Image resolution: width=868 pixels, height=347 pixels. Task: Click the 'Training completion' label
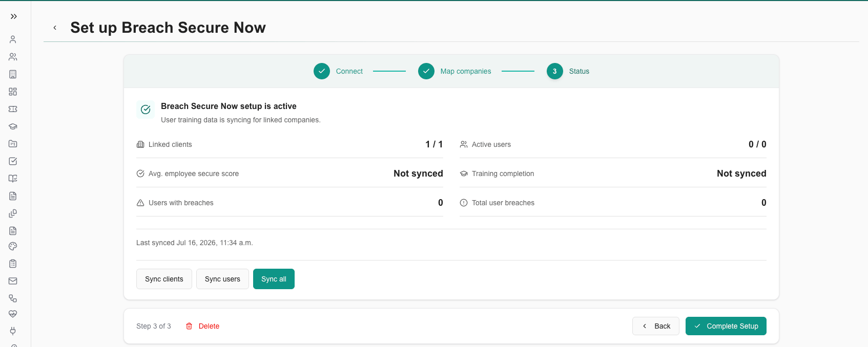click(503, 174)
